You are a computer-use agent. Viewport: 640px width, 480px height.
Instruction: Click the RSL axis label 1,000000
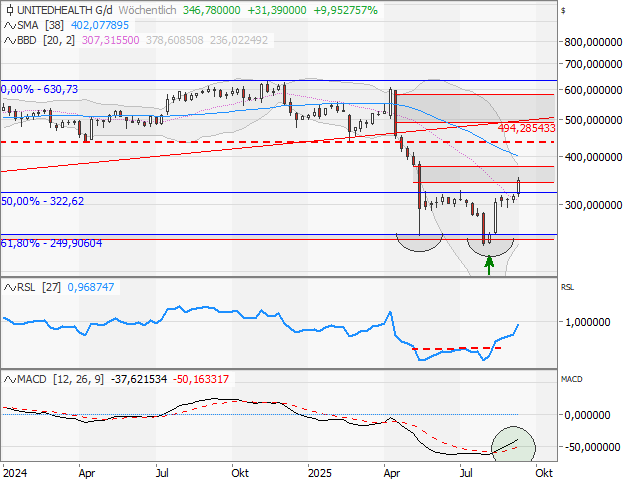pyautogui.click(x=587, y=322)
